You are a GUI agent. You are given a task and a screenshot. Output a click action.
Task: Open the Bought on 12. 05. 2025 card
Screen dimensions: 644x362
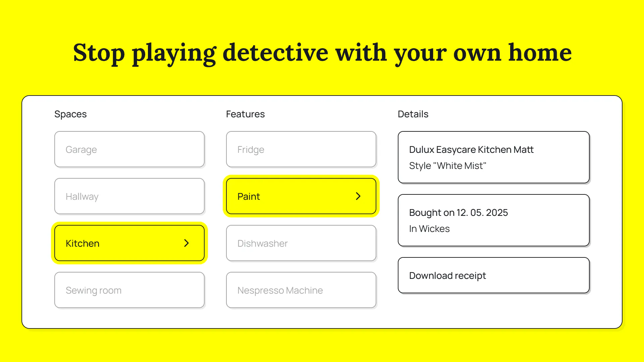[494, 220]
